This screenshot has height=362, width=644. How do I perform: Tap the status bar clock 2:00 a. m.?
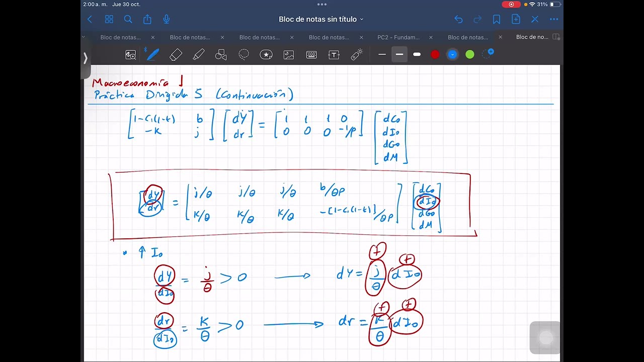[x=95, y=4]
